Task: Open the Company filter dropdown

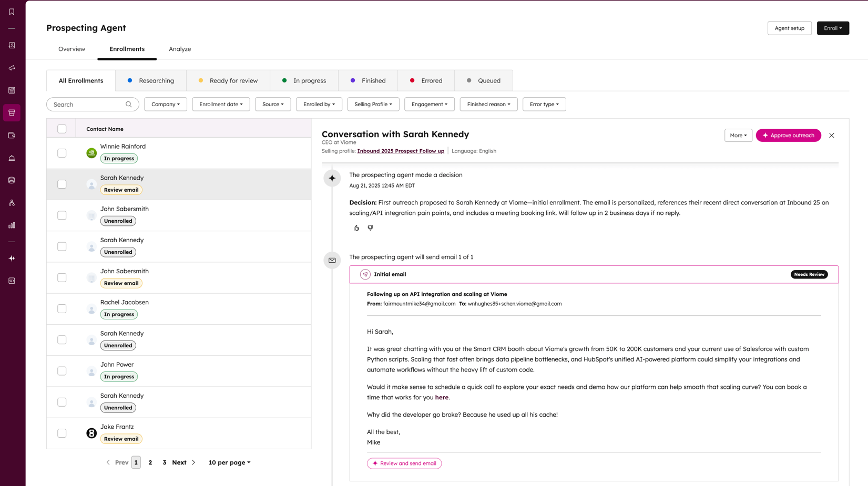Action: click(x=166, y=104)
